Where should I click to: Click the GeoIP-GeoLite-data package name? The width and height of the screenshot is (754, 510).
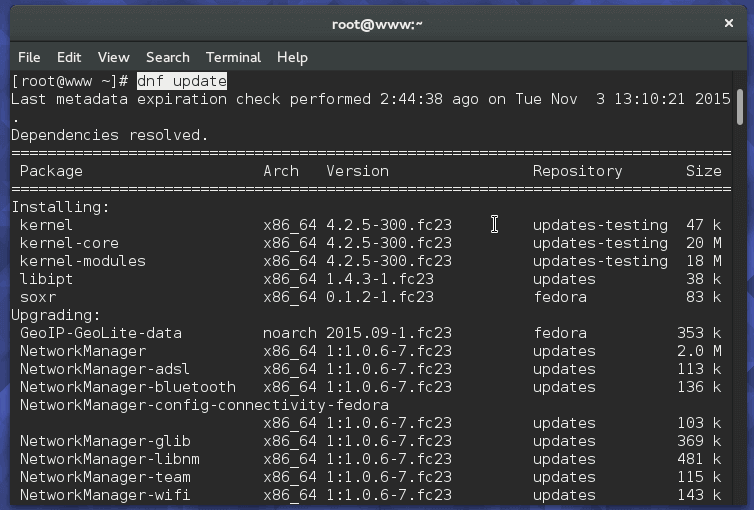click(100, 333)
